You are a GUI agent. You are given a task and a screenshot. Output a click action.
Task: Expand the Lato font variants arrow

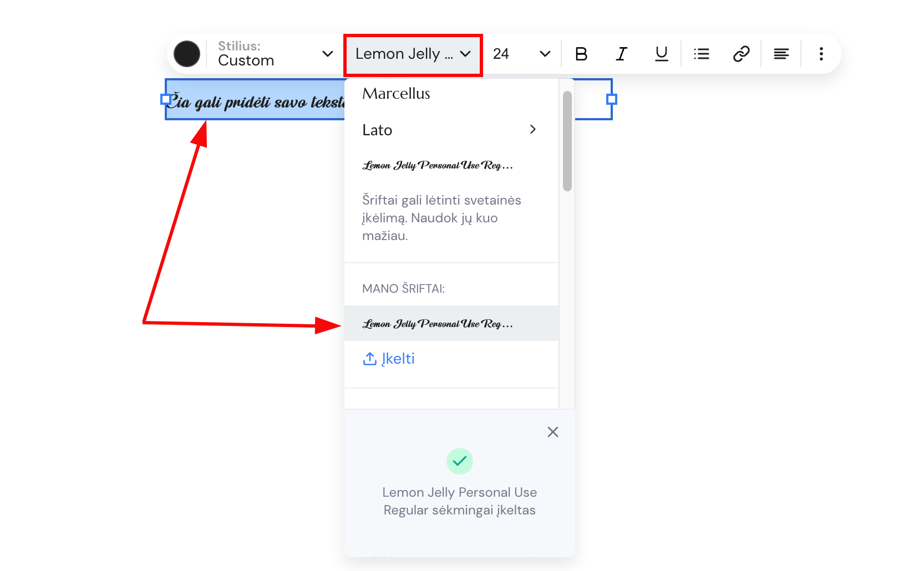[532, 129]
